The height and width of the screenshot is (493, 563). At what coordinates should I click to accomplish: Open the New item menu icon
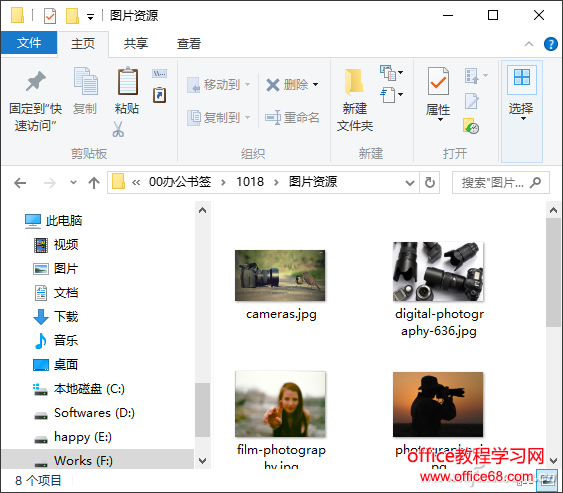click(391, 73)
